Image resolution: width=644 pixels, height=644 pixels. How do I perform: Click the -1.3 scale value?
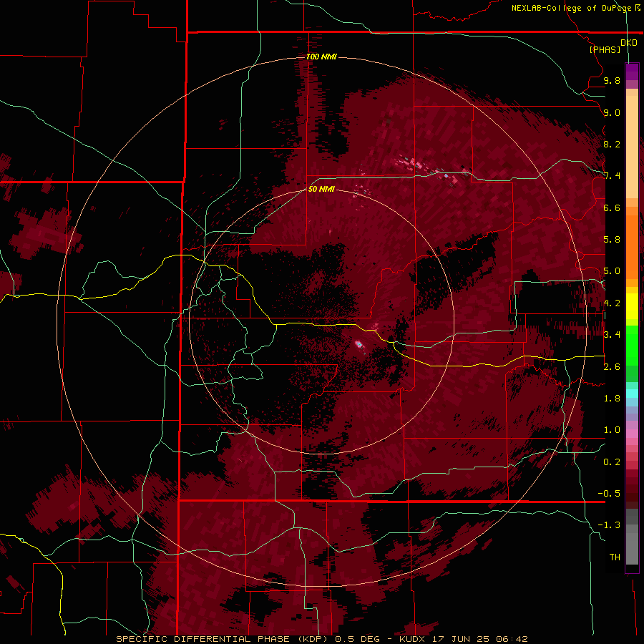[x=609, y=525]
